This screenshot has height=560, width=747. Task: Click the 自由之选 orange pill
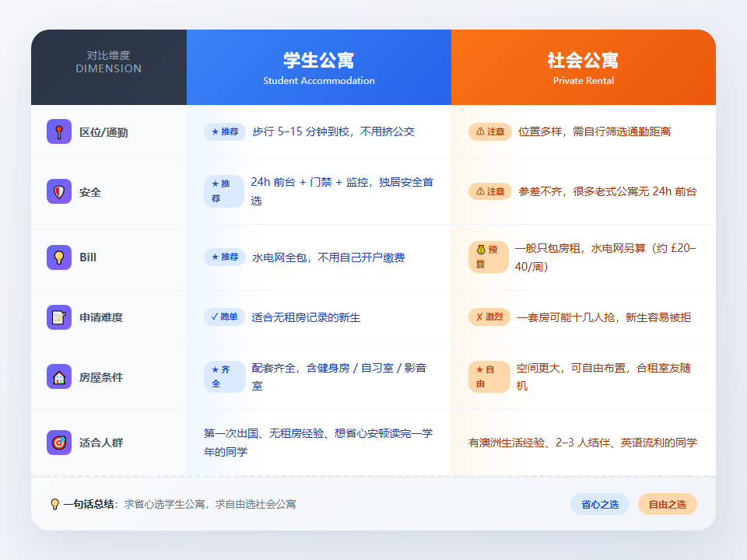pyautogui.click(x=667, y=504)
